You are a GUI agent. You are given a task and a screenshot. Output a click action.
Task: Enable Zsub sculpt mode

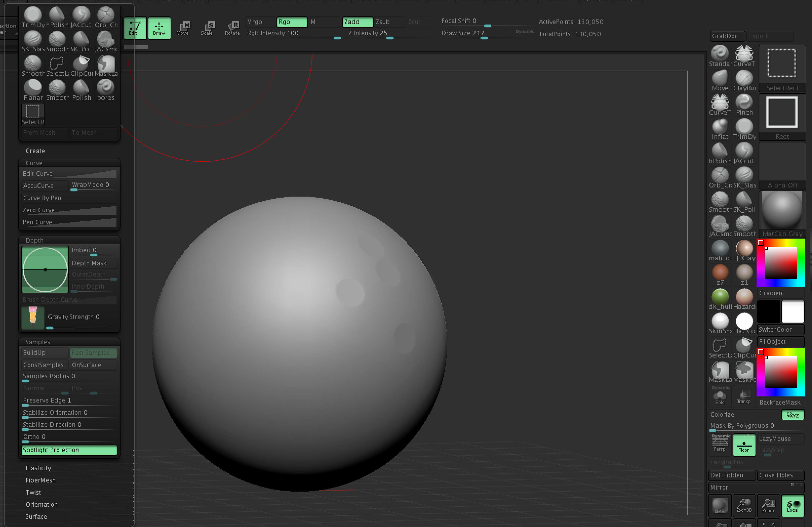tap(389, 22)
